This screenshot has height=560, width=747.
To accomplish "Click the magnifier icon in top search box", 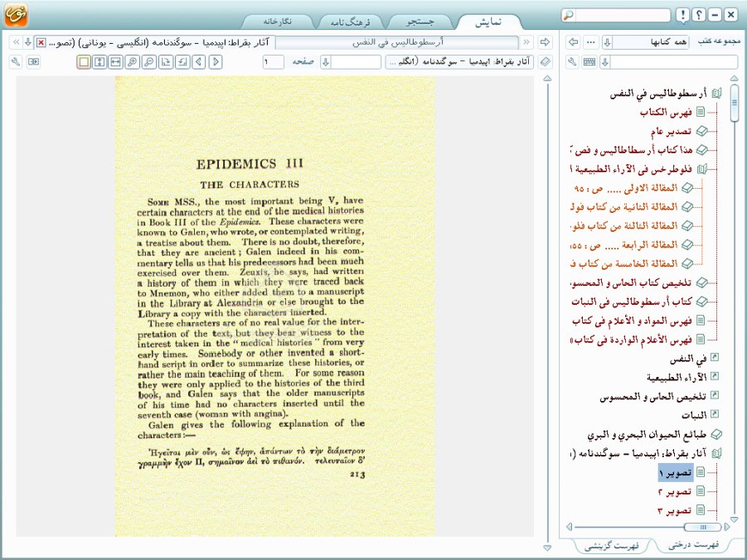I will [568, 15].
